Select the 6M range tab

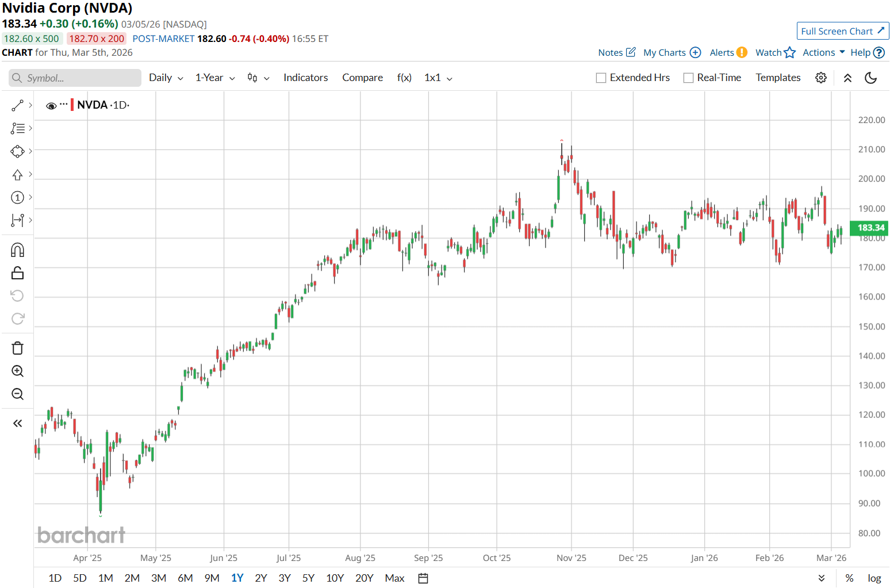(x=185, y=578)
